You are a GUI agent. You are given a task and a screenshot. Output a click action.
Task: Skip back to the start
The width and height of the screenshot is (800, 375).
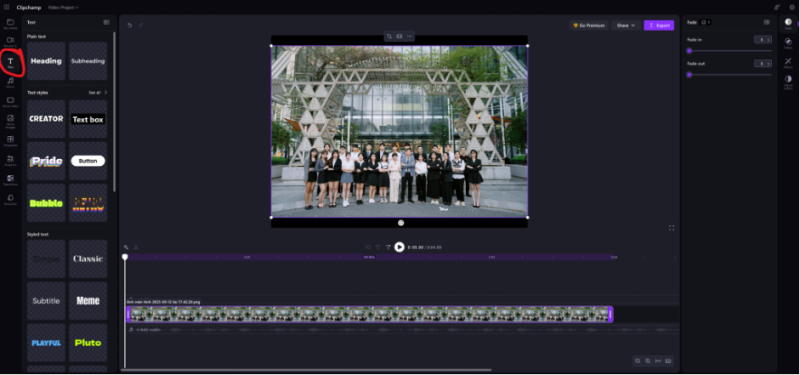(x=367, y=247)
